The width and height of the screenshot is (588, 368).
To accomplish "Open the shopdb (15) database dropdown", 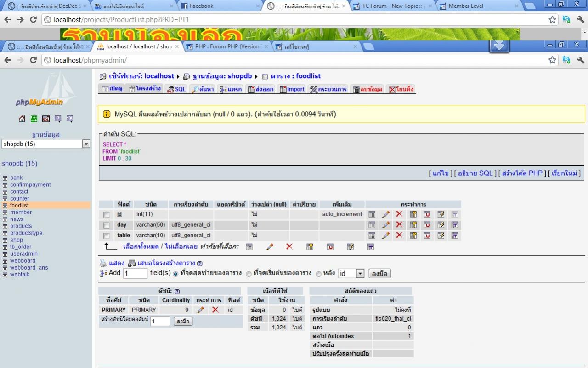I will [x=86, y=144].
